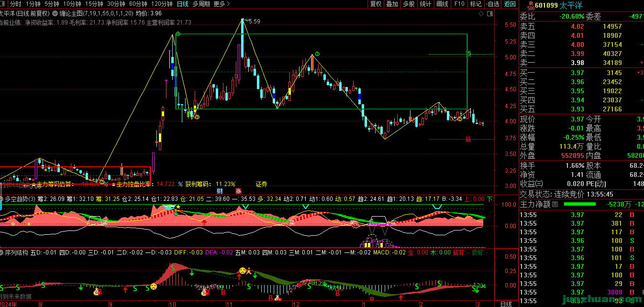Screen dimensions: 644x307
Task: Click the 返回 back button
Action: click(510, 4)
